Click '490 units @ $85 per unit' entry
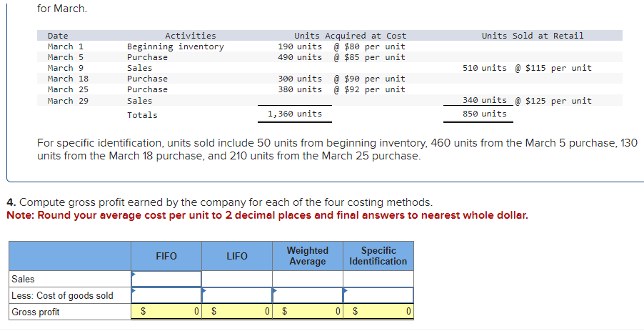644x331 pixels. click(x=342, y=57)
